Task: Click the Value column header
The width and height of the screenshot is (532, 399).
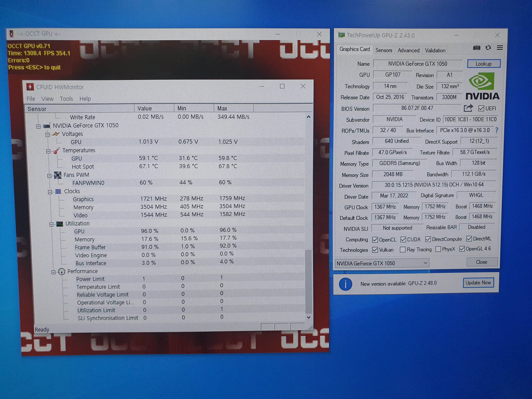Action: coord(154,108)
